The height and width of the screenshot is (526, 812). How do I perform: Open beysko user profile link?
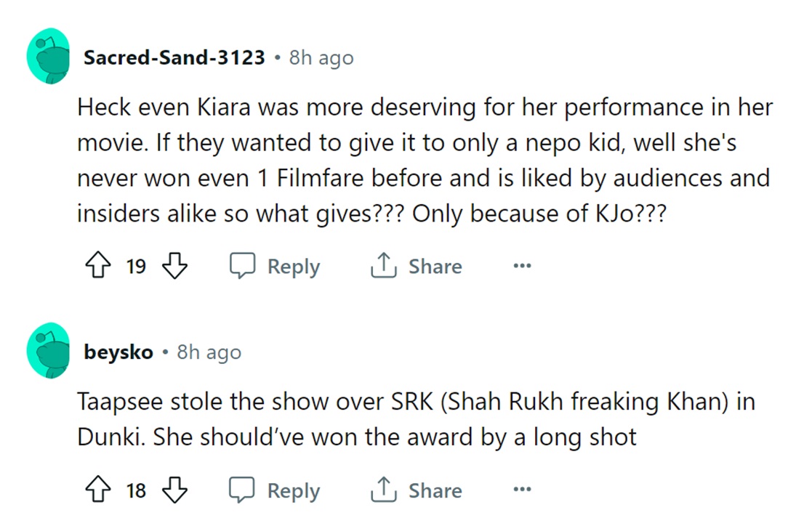pos(118,352)
